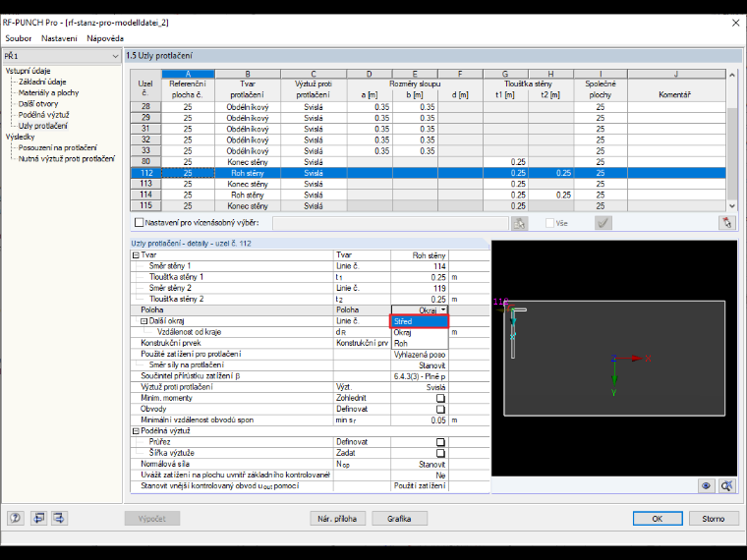This screenshot has width=747, height=560.
Task: Collapse the Podélná výztuž group
Action: [136, 431]
